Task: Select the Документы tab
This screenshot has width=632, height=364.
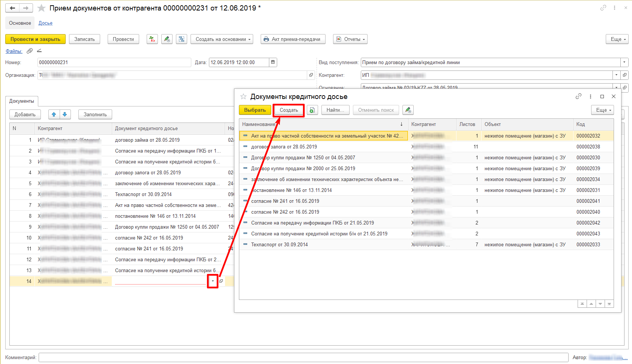Action: click(22, 101)
